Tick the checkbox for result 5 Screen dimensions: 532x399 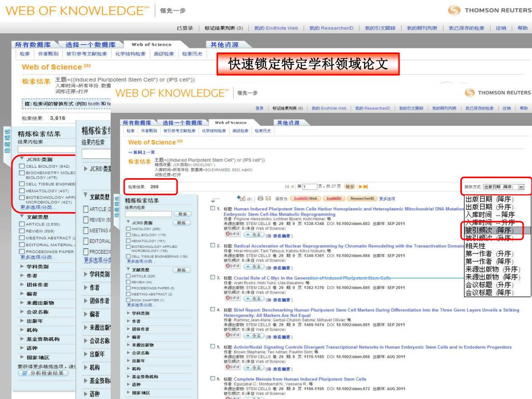212,347
